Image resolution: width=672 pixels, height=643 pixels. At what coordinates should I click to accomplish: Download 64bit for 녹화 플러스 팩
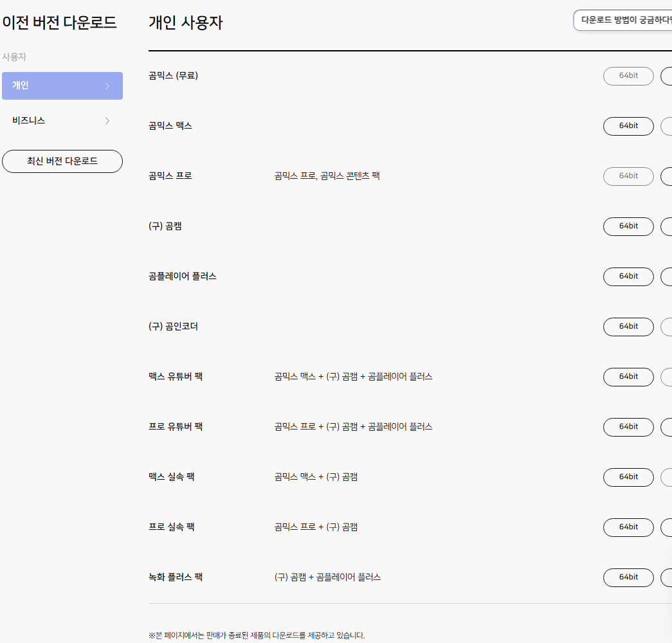[x=628, y=577]
